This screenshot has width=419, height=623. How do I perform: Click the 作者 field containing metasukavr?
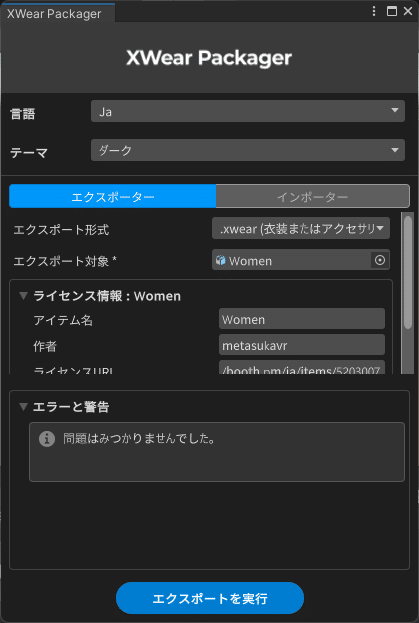click(x=302, y=345)
